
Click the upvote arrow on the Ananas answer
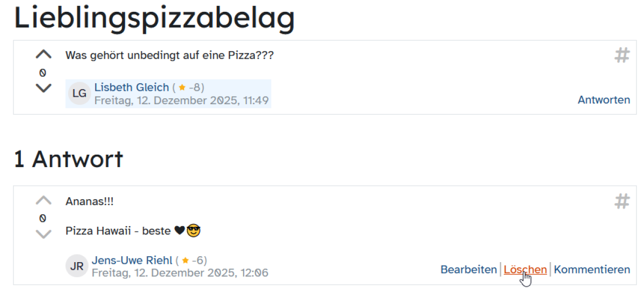coord(43,201)
